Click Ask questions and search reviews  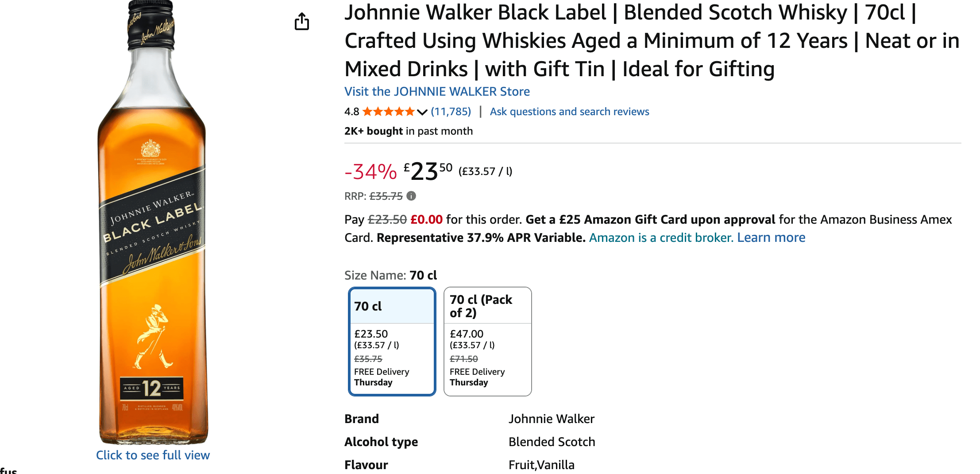569,112
